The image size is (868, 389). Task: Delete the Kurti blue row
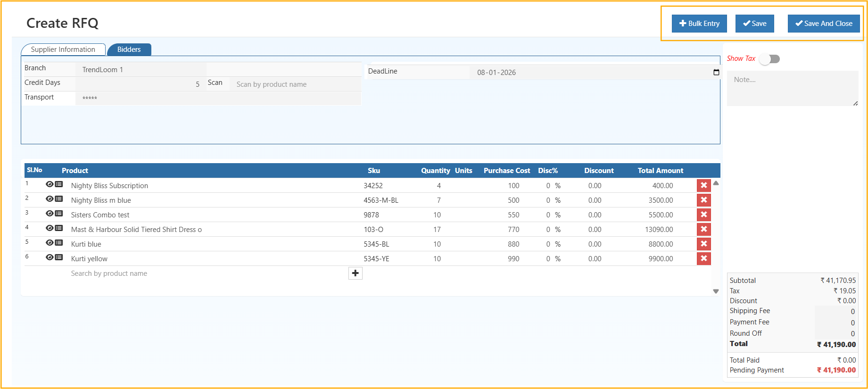coord(704,244)
